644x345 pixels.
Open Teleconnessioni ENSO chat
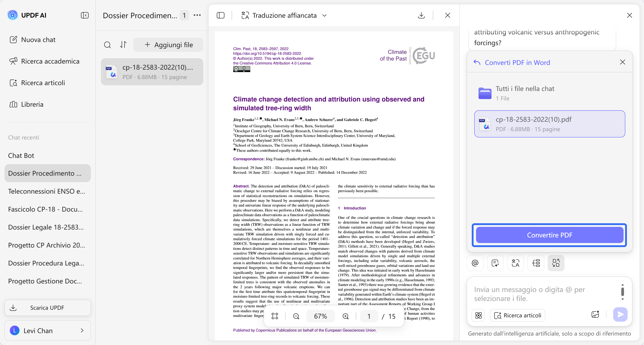click(47, 191)
